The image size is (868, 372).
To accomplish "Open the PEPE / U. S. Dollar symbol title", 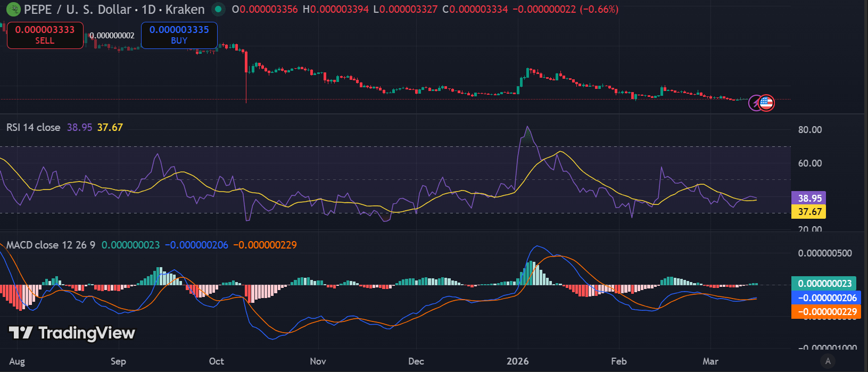I will (114, 9).
